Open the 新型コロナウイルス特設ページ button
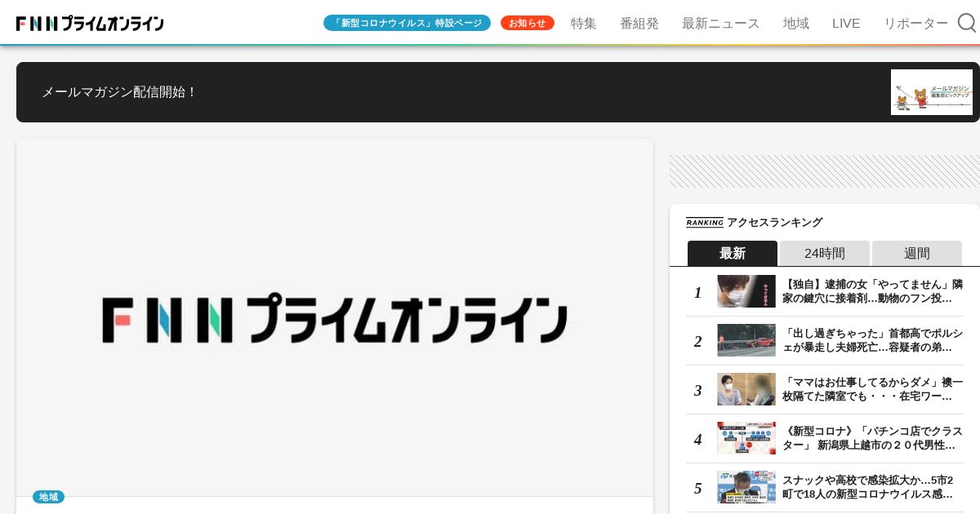 (407, 23)
